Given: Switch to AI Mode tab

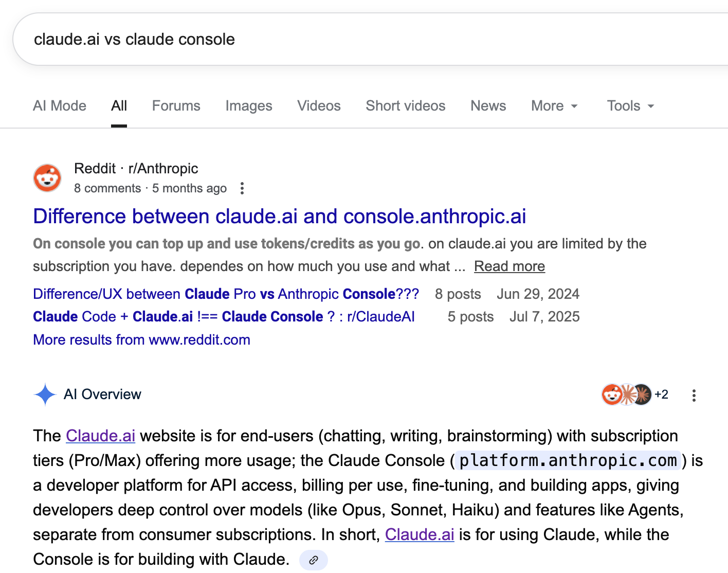Looking at the screenshot, I should (x=60, y=106).
